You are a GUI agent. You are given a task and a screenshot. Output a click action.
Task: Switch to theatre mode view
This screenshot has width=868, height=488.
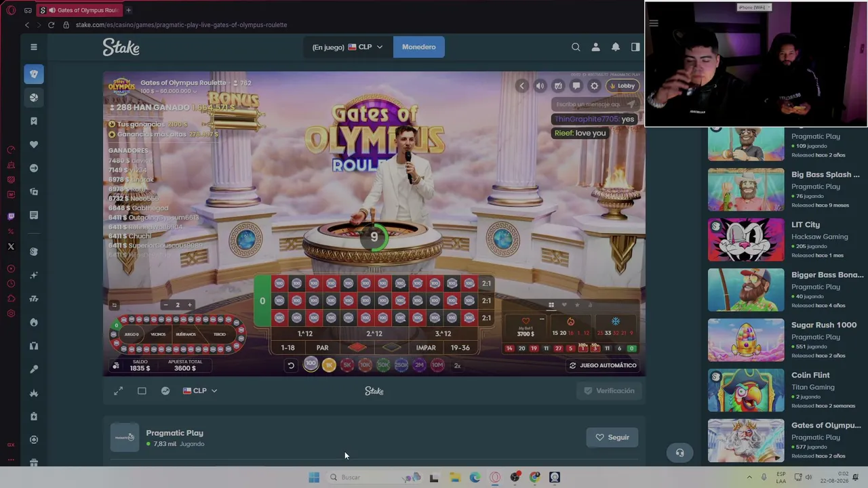click(x=142, y=390)
